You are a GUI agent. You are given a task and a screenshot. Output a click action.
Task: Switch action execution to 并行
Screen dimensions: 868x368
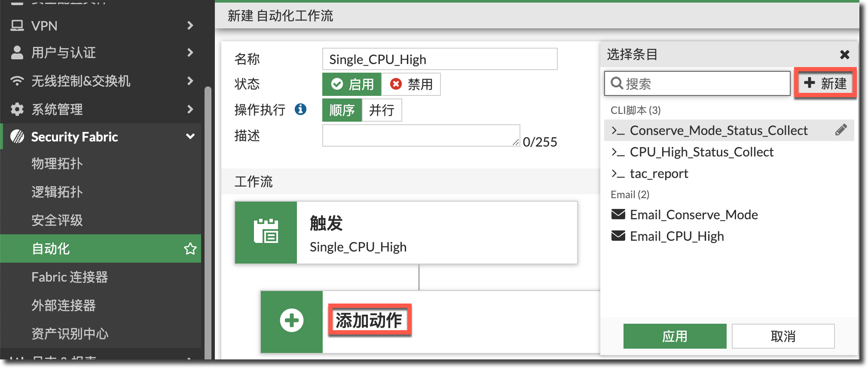(x=382, y=110)
